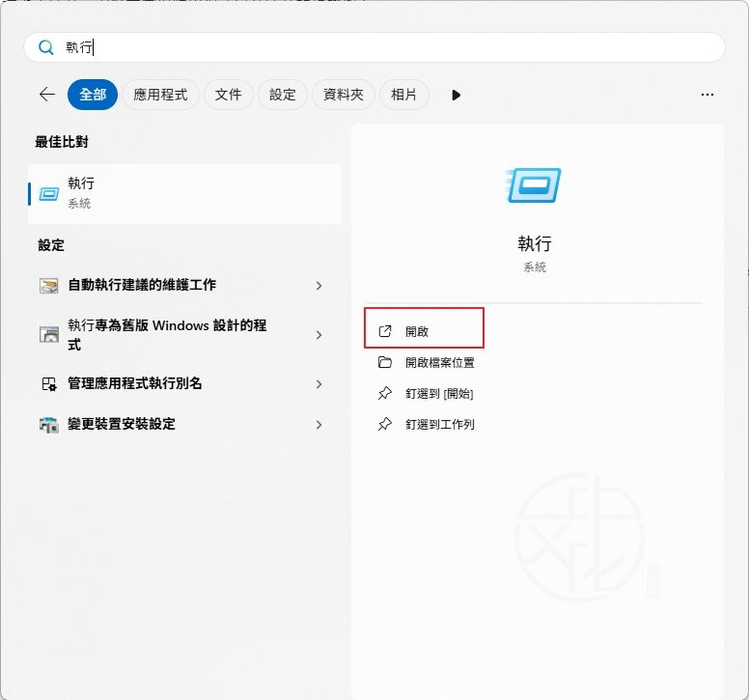Choose 釘選到 [開始]
The image size is (749, 700).
tap(439, 394)
